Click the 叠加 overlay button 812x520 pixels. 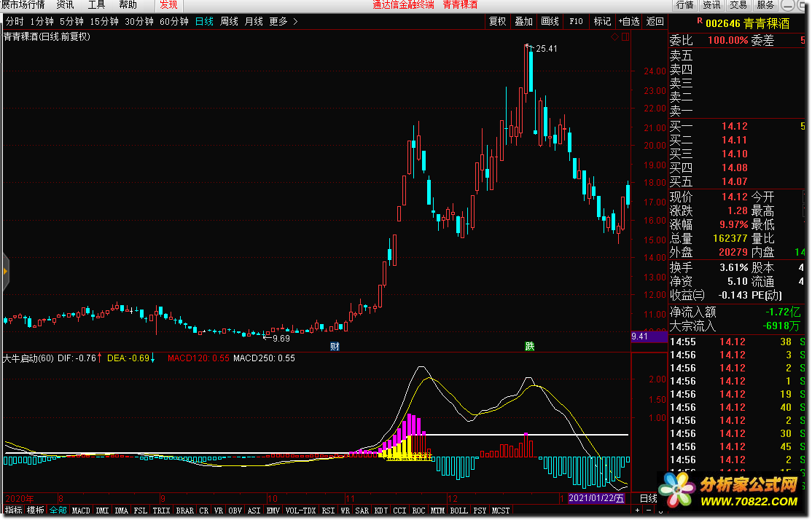523,21
